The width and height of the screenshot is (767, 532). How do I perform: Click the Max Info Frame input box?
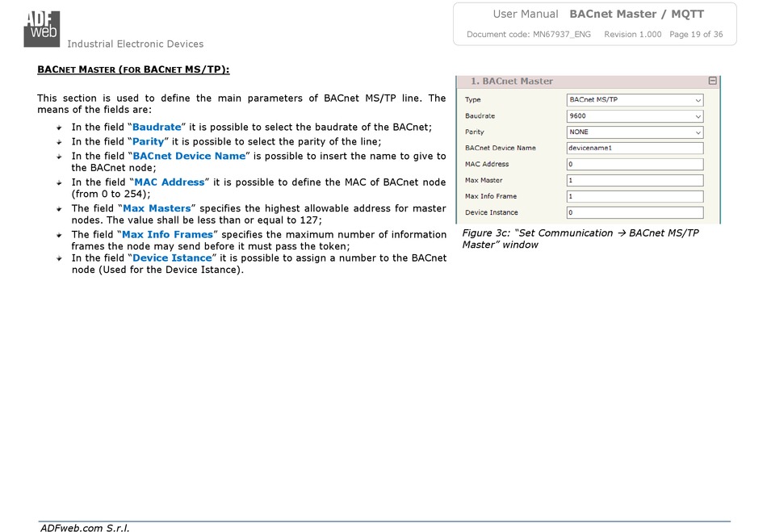(635, 197)
